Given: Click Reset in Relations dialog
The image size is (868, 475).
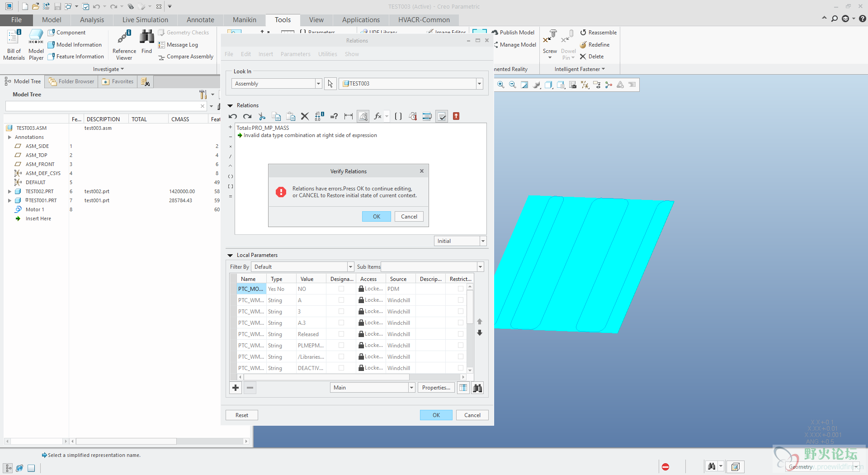Looking at the screenshot, I should [x=242, y=415].
